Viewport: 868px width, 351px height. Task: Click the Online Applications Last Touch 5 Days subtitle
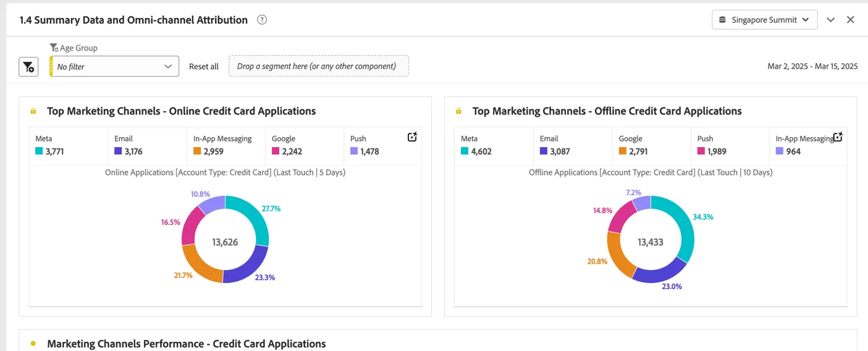coord(225,172)
